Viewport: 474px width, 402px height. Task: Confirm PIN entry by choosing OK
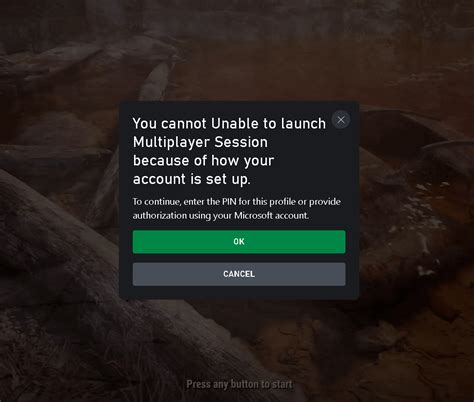(x=239, y=242)
